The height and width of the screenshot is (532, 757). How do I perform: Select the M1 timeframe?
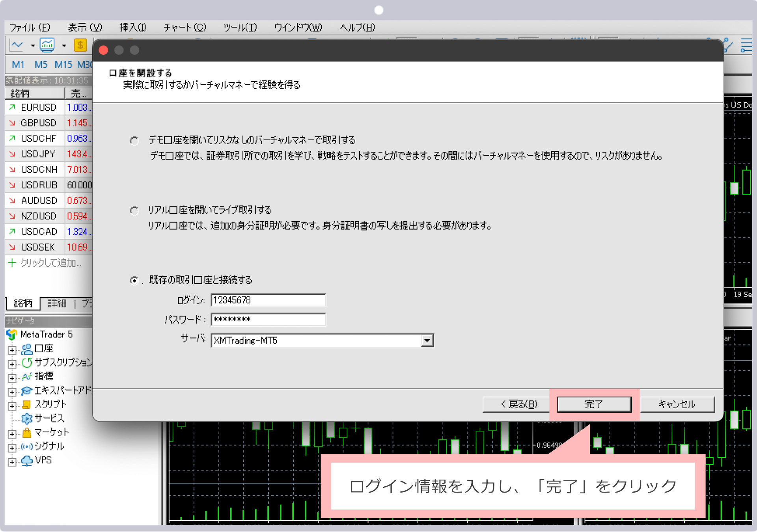pos(18,65)
